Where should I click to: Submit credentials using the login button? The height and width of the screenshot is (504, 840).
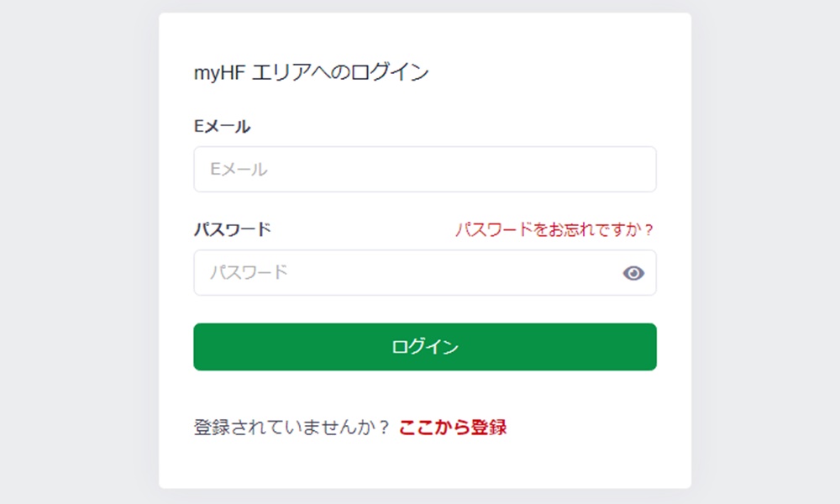tap(424, 346)
